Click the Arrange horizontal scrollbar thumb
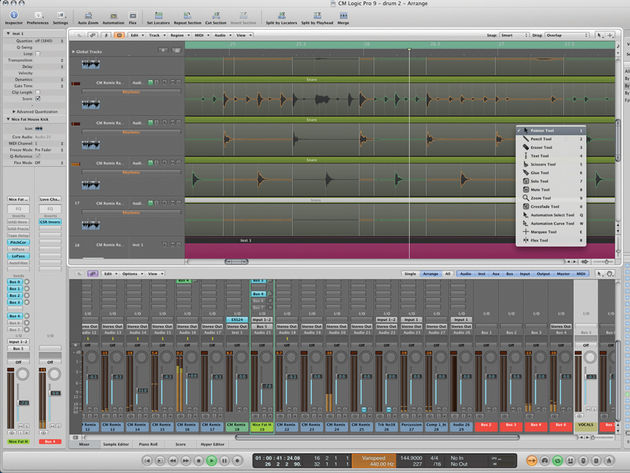630x473 pixels. [x=236, y=262]
